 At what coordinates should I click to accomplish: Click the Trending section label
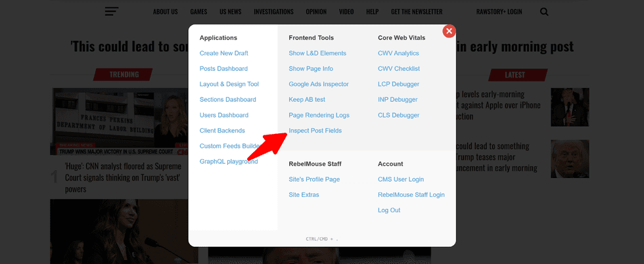pos(124,75)
